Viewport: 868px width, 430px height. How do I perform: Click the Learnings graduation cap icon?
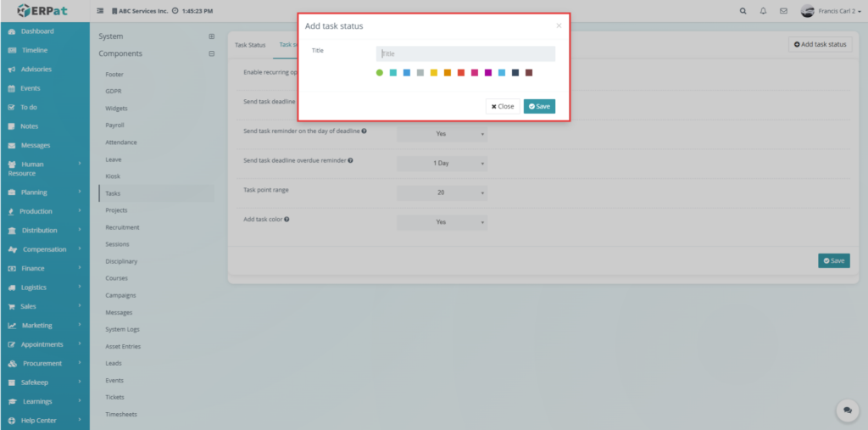12,402
